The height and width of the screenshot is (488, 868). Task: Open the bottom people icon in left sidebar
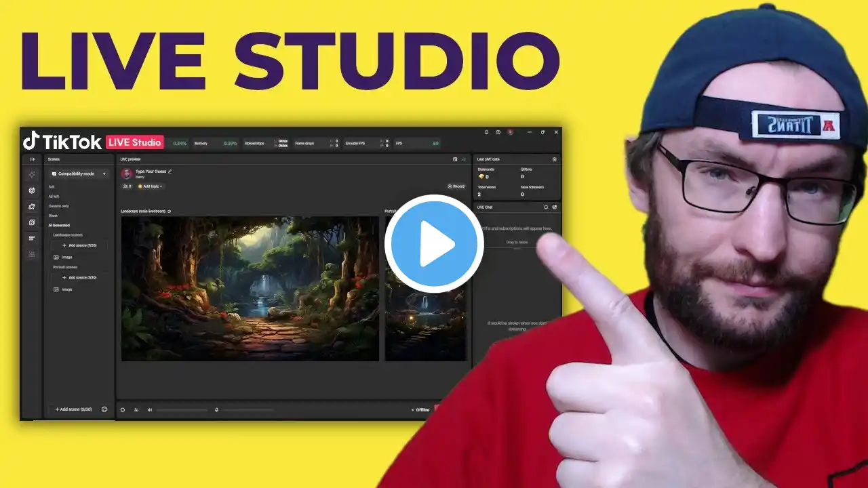point(32,254)
